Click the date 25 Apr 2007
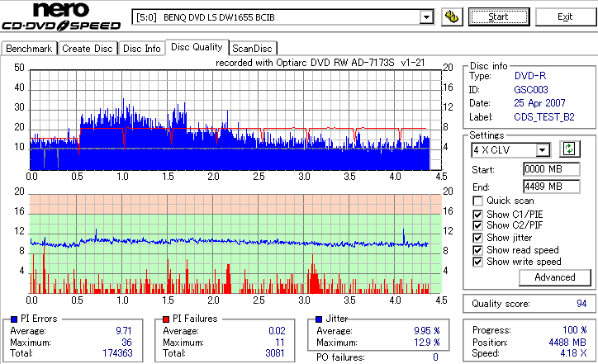598x364 pixels. click(539, 103)
